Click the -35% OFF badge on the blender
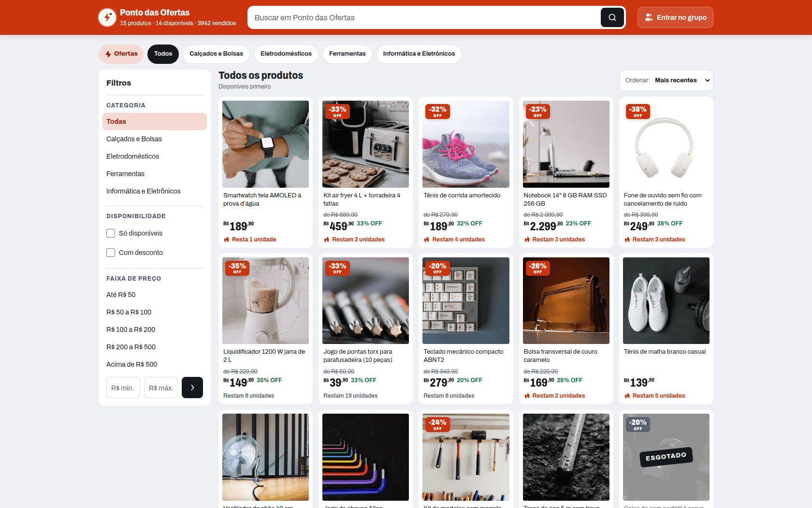 coord(237,268)
